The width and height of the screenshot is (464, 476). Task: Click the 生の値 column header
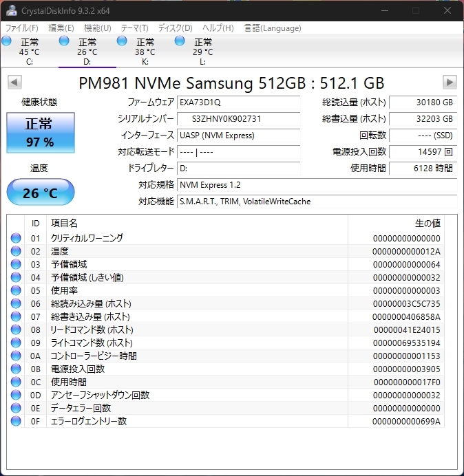pyautogui.click(x=427, y=223)
